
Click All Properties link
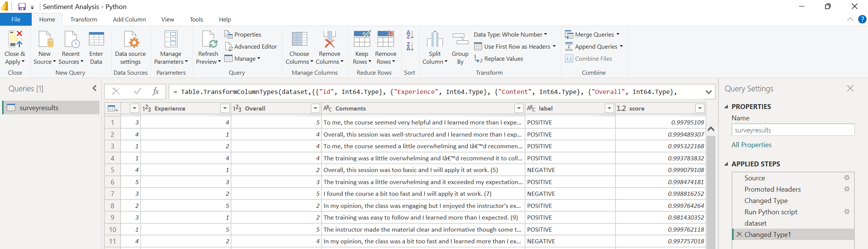pyautogui.click(x=751, y=145)
